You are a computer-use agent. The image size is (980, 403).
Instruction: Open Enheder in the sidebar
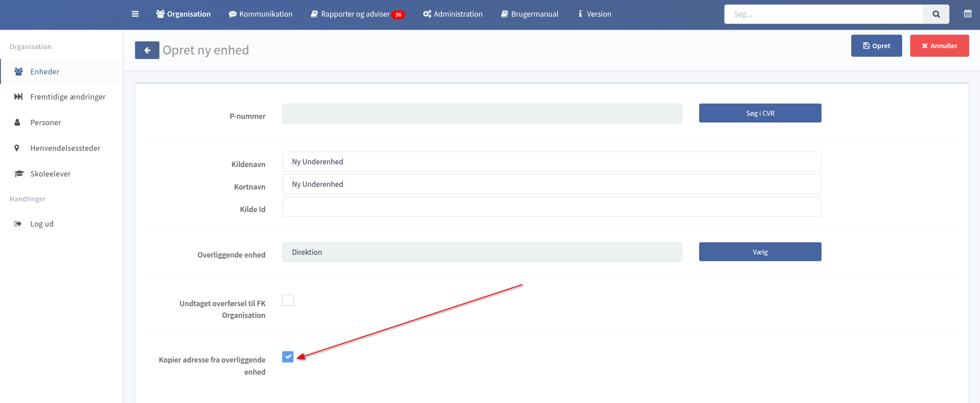(45, 72)
